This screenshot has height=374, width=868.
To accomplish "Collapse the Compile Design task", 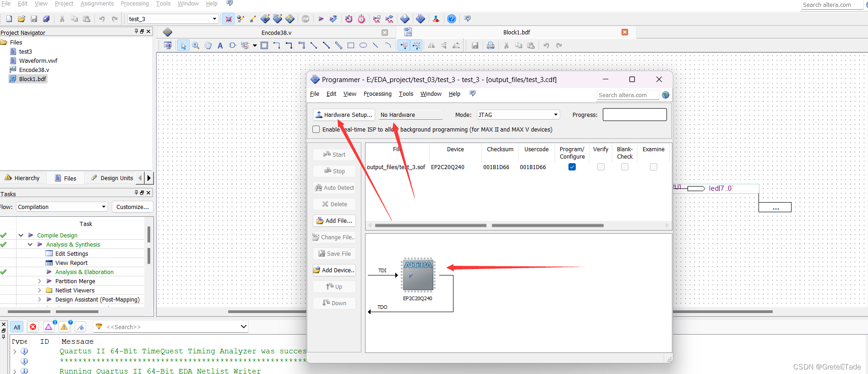I will (21, 235).
